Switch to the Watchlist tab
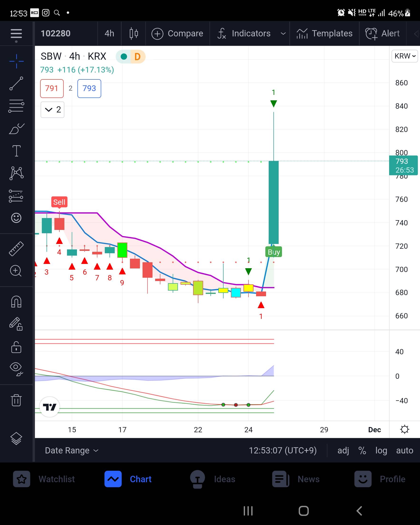The image size is (420, 525). pyautogui.click(x=44, y=479)
